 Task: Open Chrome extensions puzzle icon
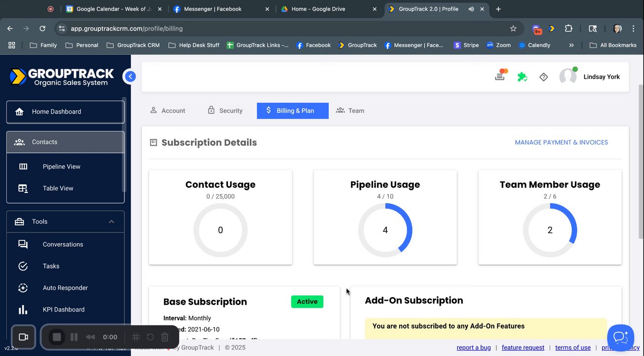(x=568, y=29)
